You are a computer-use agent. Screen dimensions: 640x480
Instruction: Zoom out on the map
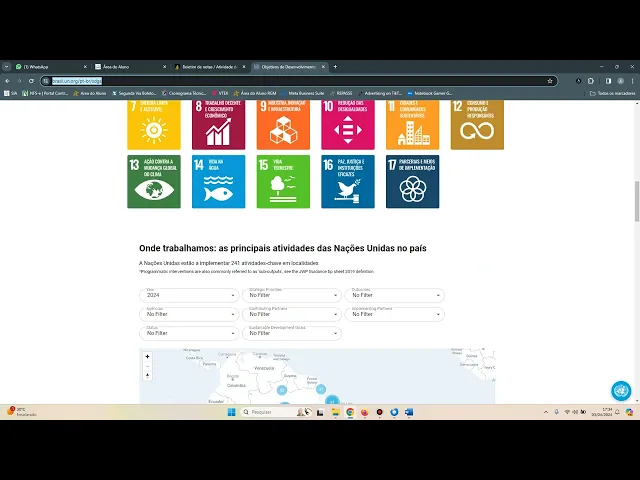click(147, 366)
